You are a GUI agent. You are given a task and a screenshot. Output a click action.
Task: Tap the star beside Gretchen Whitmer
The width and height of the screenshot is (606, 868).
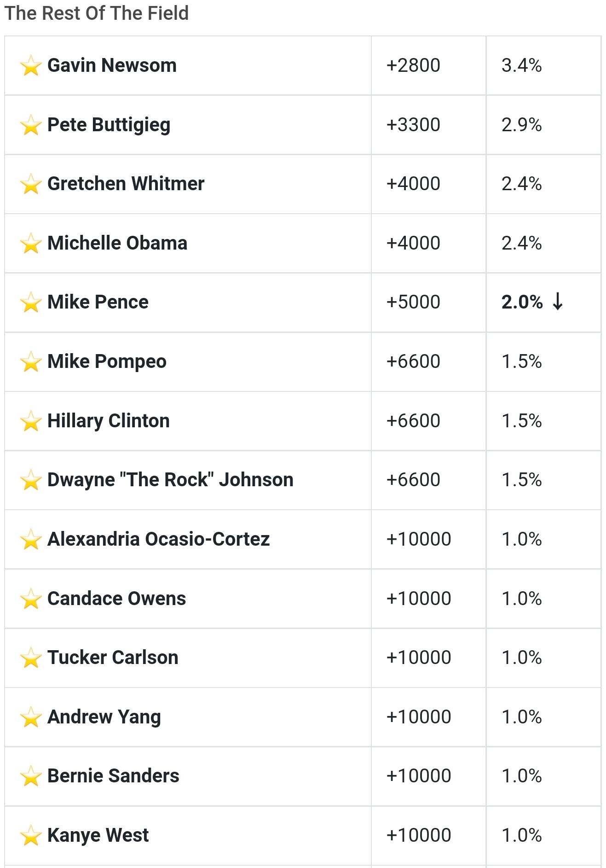click(31, 184)
